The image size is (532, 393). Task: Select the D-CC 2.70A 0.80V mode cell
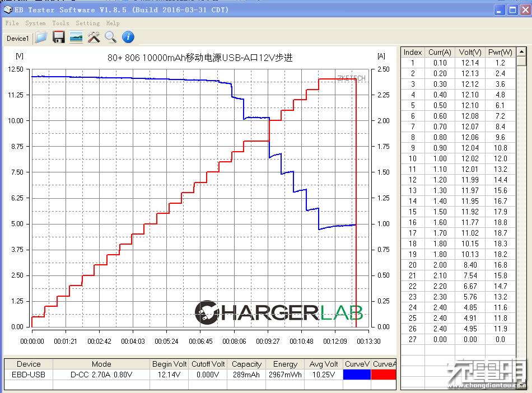click(x=101, y=375)
